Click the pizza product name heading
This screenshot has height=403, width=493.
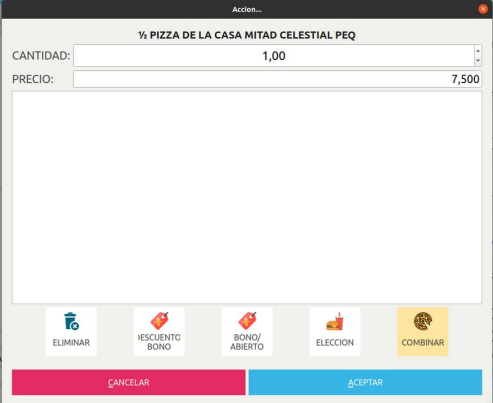tap(247, 35)
